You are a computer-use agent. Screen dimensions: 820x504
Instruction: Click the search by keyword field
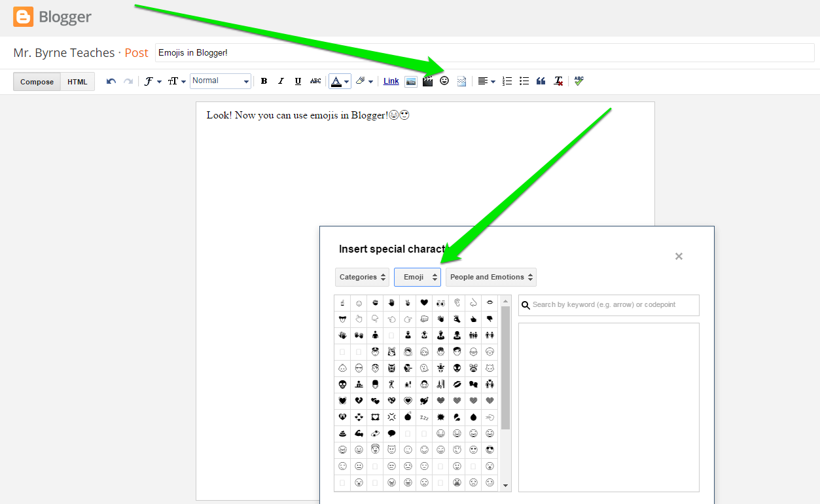click(609, 305)
